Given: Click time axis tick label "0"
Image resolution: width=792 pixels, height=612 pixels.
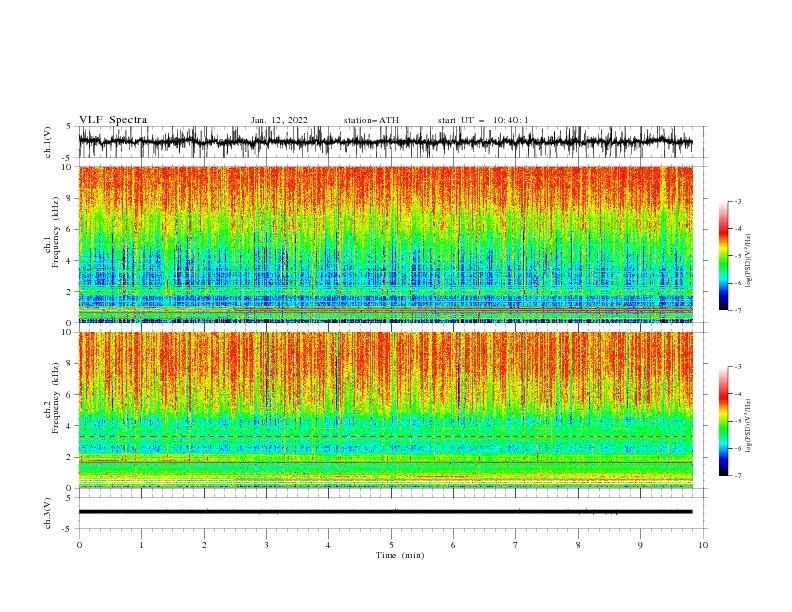Looking at the screenshot, I should [x=79, y=545].
